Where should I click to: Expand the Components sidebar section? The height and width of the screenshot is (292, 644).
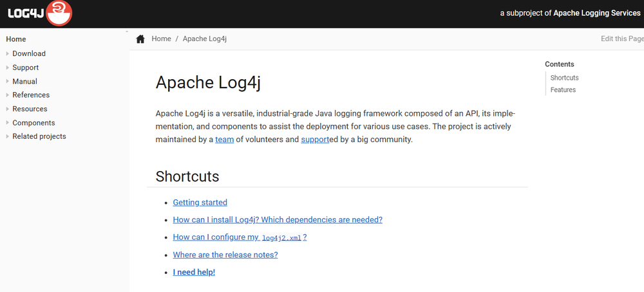[8, 123]
